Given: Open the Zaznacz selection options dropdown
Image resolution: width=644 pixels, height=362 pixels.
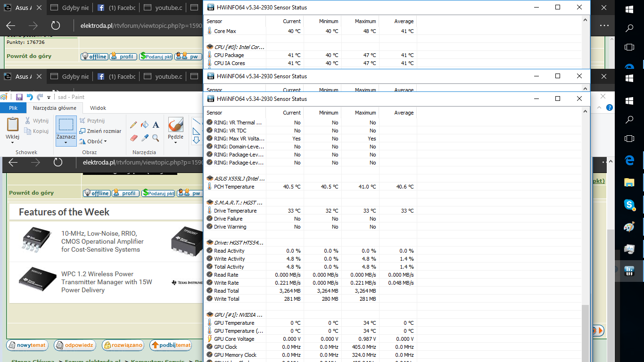Looking at the screenshot, I should click(x=66, y=142).
